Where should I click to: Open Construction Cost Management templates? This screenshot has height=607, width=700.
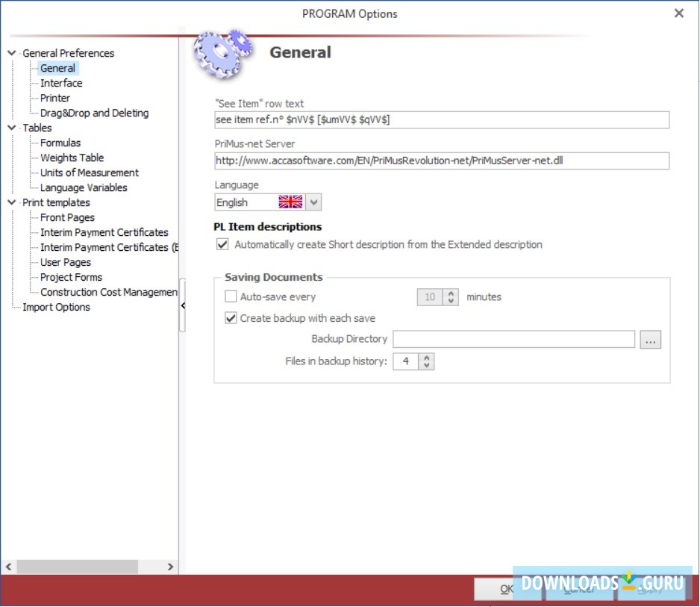click(109, 292)
